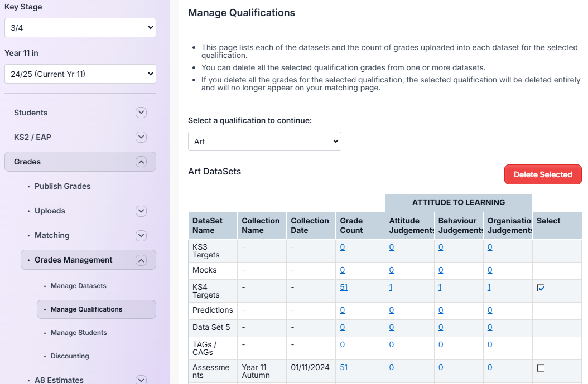This screenshot has width=588, height=384.
Task: Uncheck the KS4 Targets select checkbox
Action: 541,288
